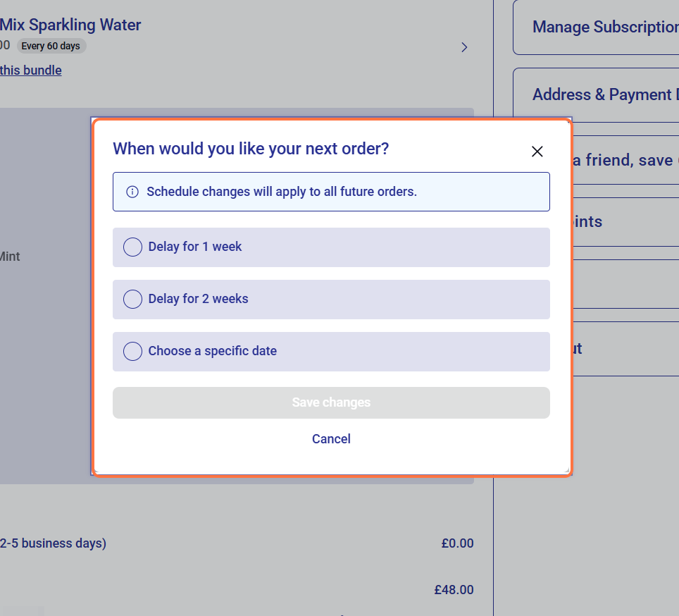The image size is (679, 616).
Task: Go to Address & Payment section
Action: 604,95
